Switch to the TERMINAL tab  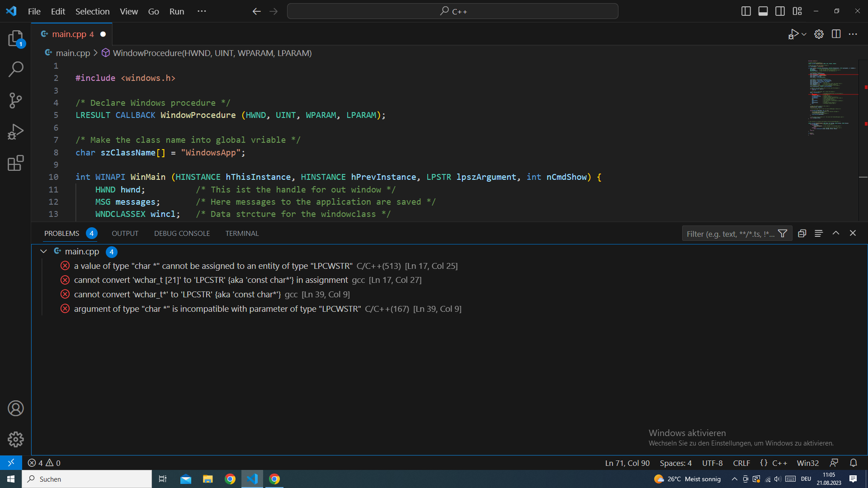click(242, 233)
